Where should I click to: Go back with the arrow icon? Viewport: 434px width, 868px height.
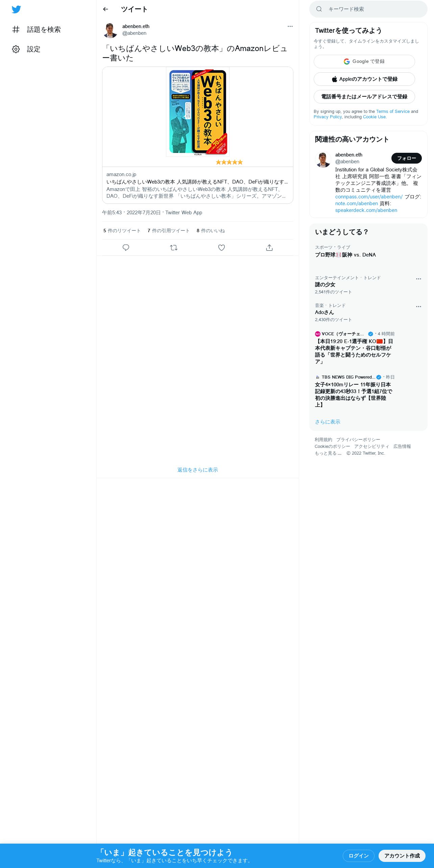tap(105, 9)
